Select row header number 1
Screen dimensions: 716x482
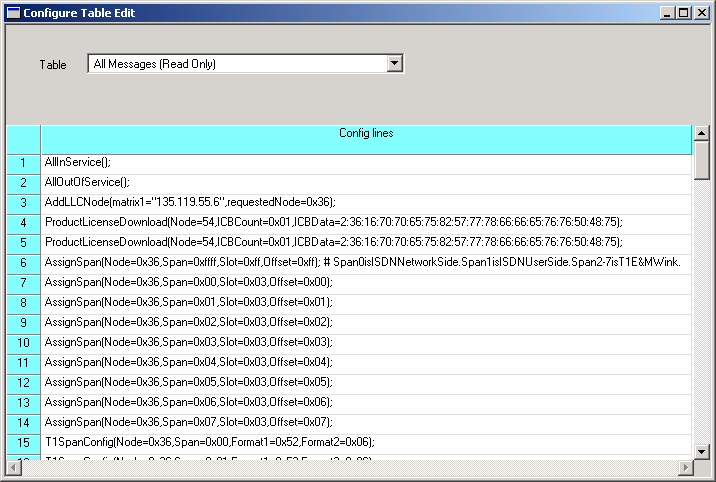tap(23, 162)
